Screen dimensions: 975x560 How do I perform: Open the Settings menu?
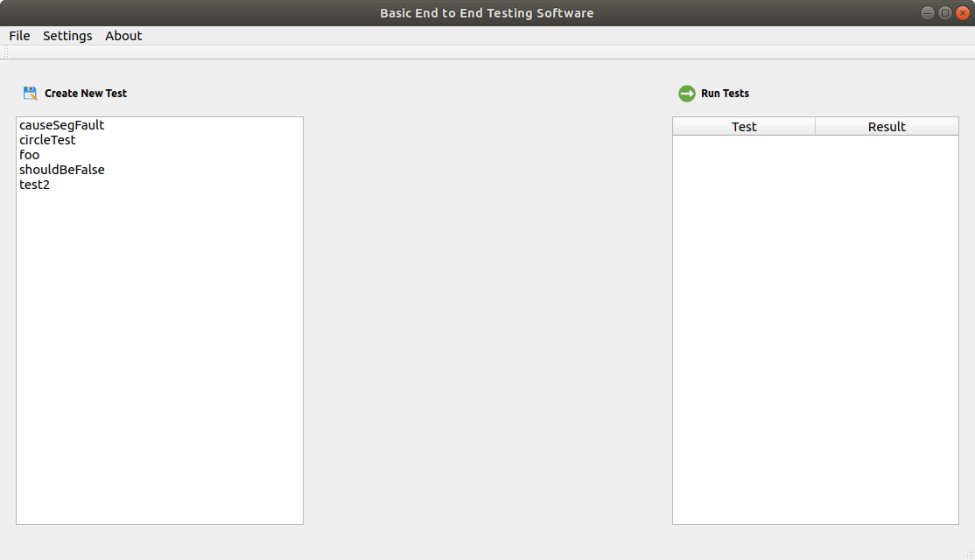(x=67, y=36)
